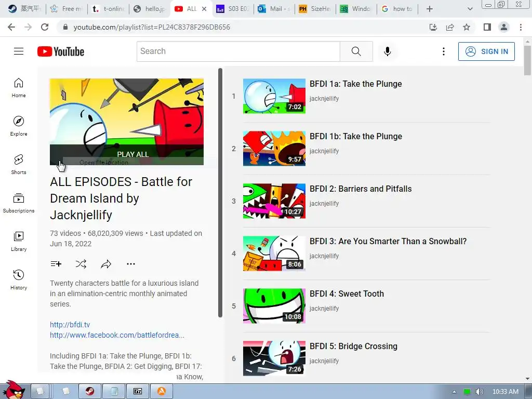Open the facebook.com/battlefordrea link
Screen dimensions: 532x399
[117, 335]
